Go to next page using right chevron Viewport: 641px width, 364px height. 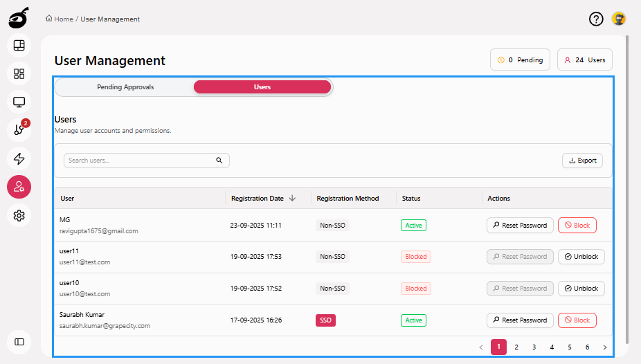point(604,347)
